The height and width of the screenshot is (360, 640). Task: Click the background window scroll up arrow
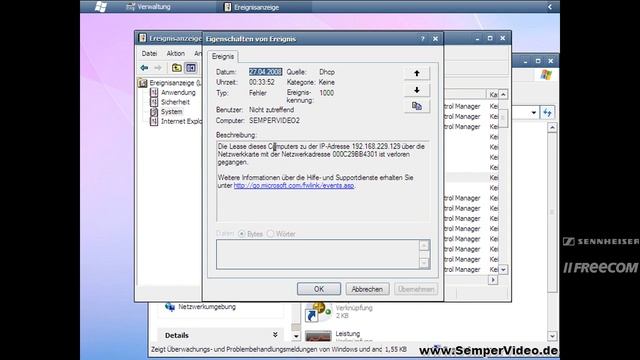point(552,128)
